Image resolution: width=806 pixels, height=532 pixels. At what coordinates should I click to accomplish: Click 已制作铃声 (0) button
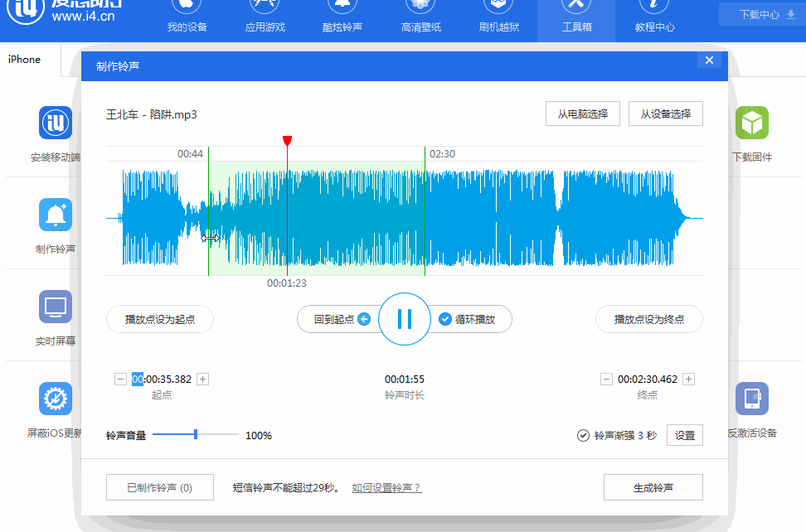(x=160, y=487)
